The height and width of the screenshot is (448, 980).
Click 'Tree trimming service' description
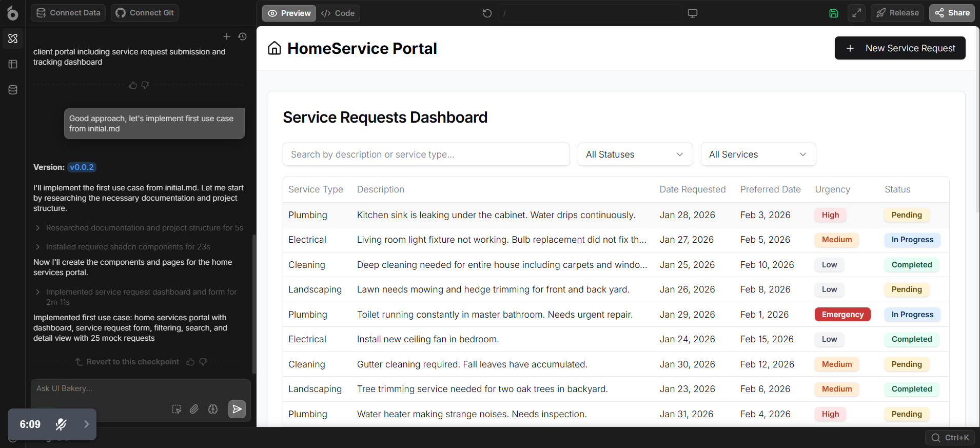point(482,389)
